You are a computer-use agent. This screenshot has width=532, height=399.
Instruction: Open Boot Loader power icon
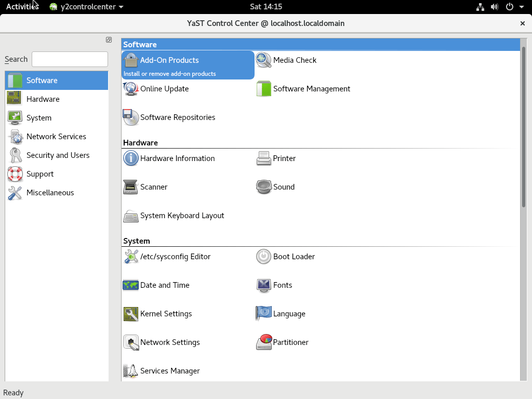point(263,257)
